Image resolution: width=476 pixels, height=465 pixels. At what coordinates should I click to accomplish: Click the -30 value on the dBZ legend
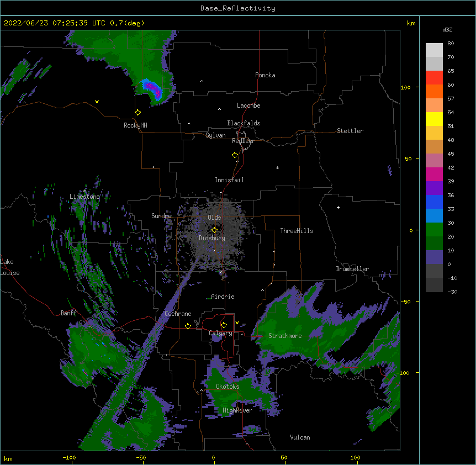(453, 292)
